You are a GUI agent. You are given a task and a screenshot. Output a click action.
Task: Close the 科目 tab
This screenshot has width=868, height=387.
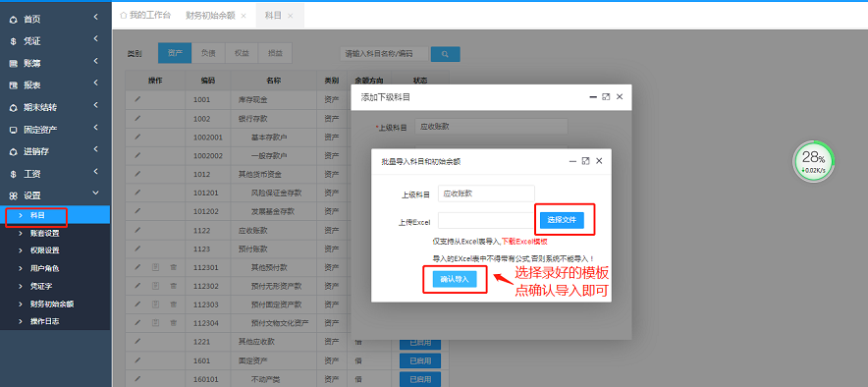click(290, 16)
